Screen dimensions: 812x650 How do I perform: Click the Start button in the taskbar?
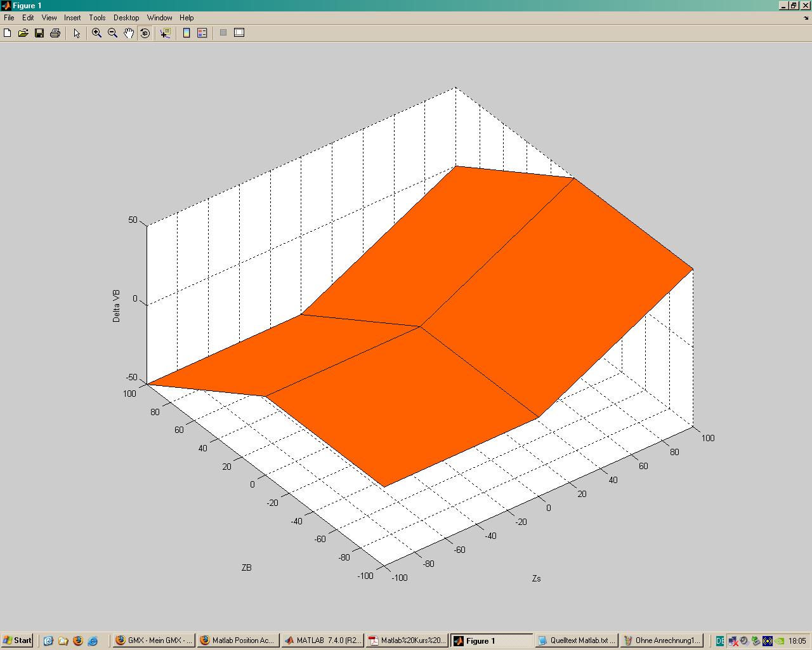tap(17, 640)
